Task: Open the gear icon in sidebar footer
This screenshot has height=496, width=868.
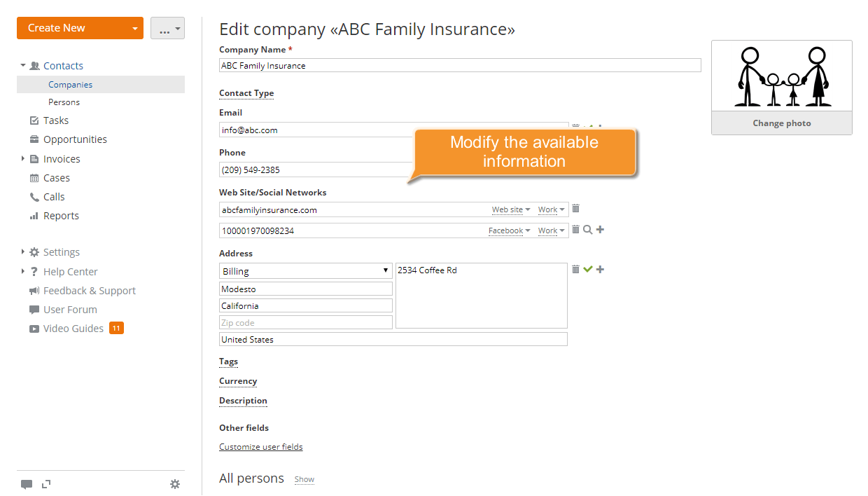Action: click(x=175, y=484)
